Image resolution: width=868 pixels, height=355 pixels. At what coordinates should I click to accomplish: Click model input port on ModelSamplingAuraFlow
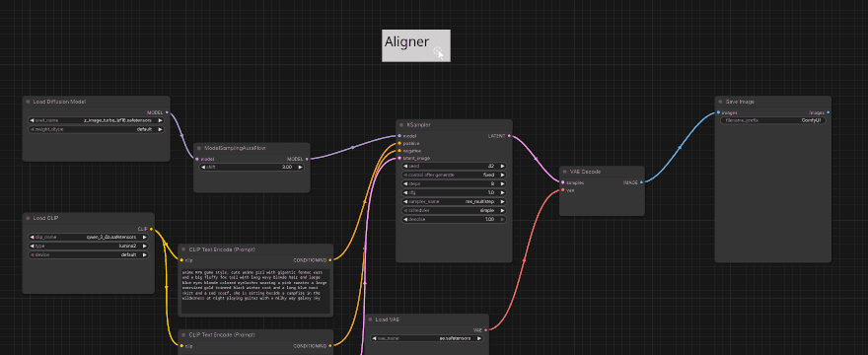click(197, 159)
